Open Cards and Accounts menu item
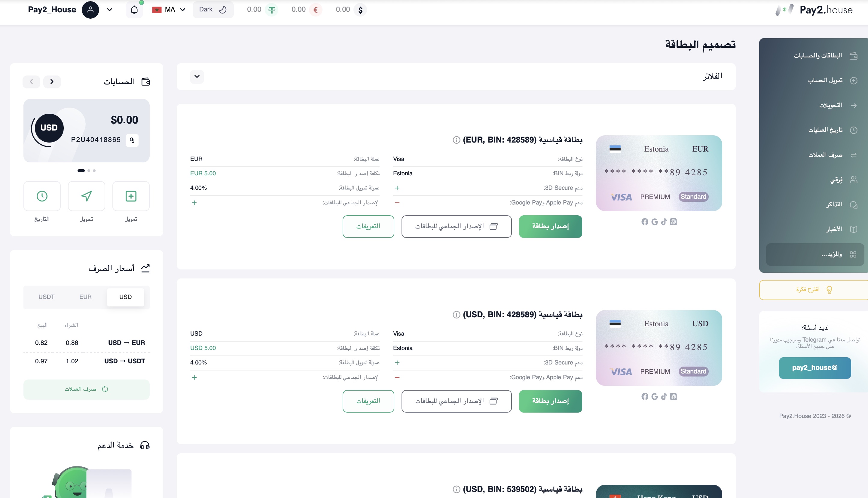Screen dimensions: 868x498 815,56
